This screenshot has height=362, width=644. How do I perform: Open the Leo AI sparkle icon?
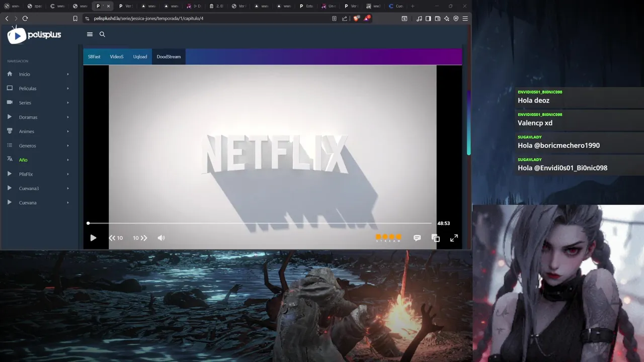tap(446, 19)
